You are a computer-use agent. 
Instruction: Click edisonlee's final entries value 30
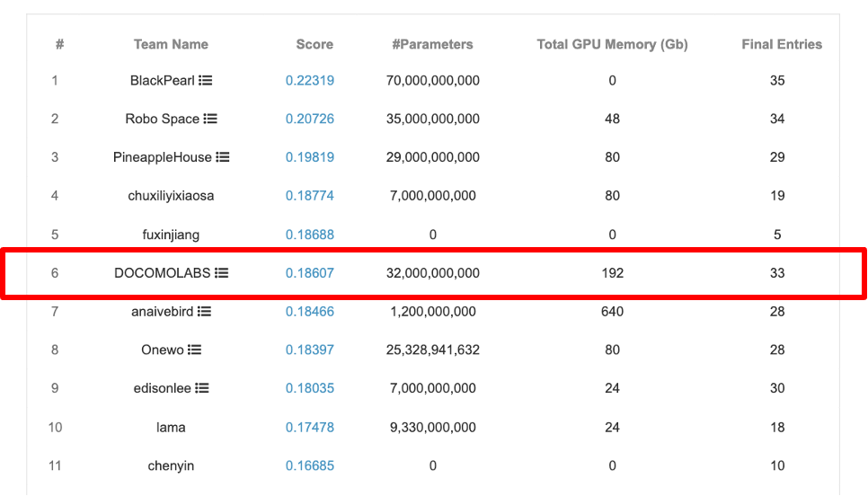coord(777,388)
